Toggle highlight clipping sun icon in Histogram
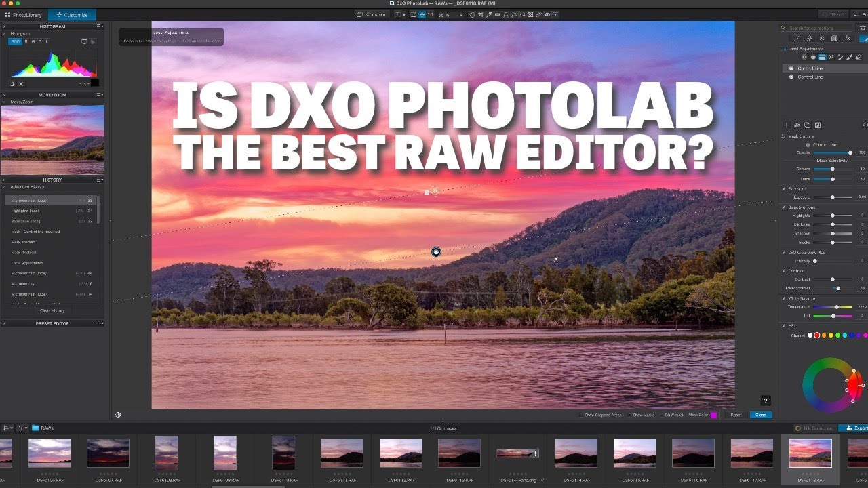 point(21,84)
